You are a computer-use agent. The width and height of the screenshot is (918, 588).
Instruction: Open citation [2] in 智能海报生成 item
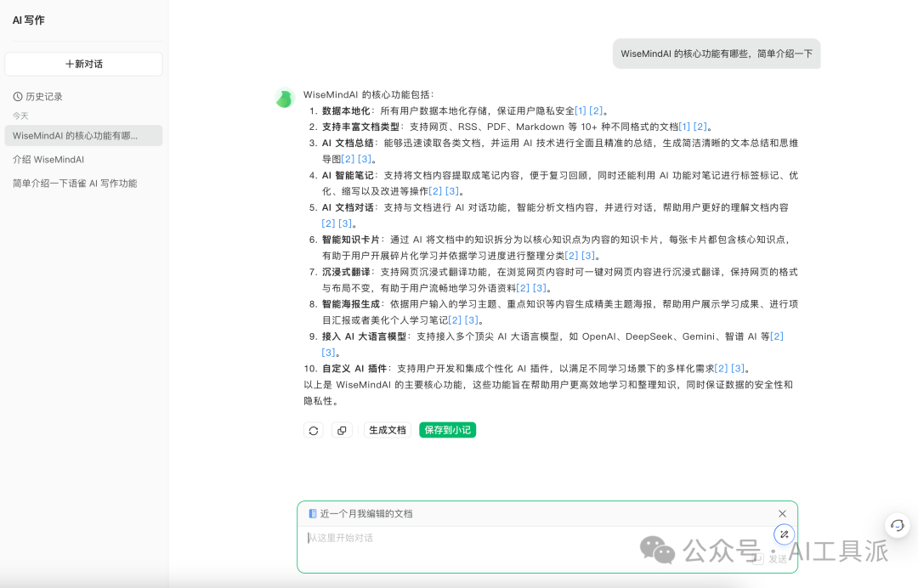(455, 320)
